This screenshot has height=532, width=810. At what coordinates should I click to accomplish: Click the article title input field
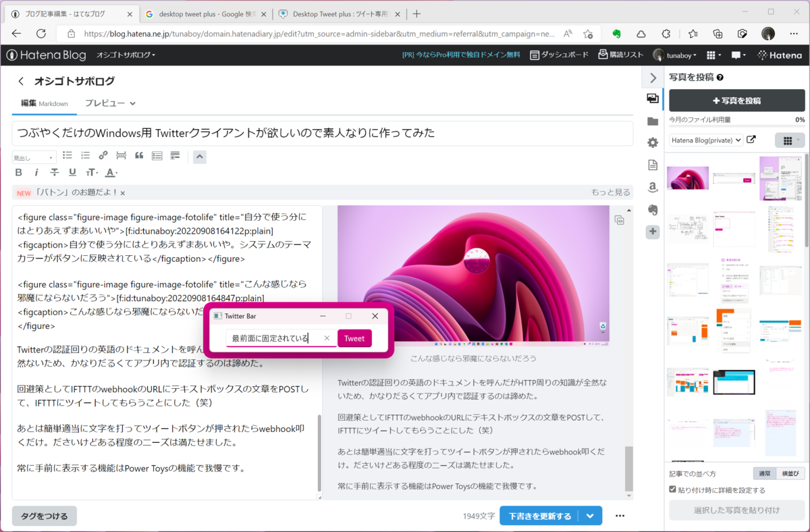click(323, 133)
